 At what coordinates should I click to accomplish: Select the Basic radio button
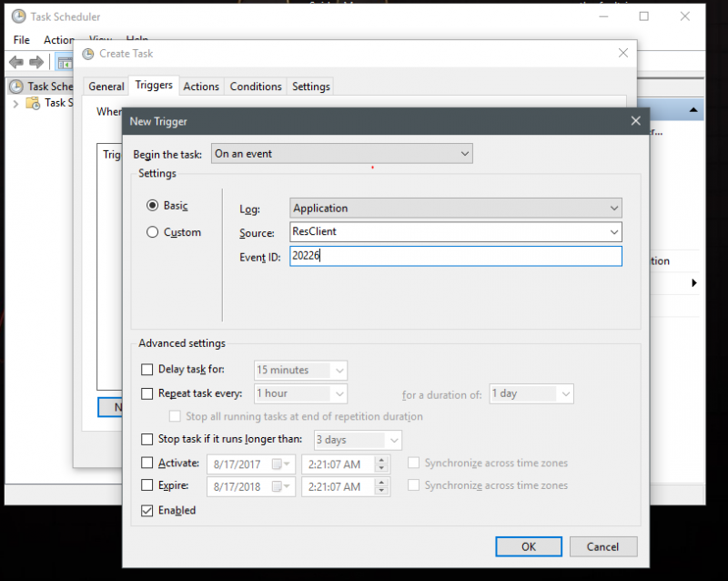(x=153, y=206)
